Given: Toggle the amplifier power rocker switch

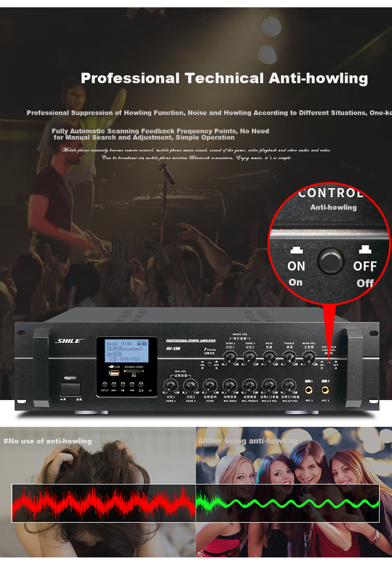Looking at the screenshot, I should click(x=71, y=389).
